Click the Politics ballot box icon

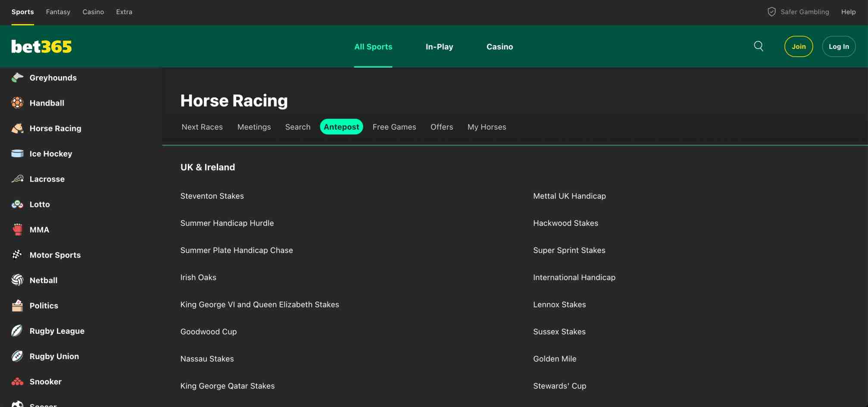point(17,306)
